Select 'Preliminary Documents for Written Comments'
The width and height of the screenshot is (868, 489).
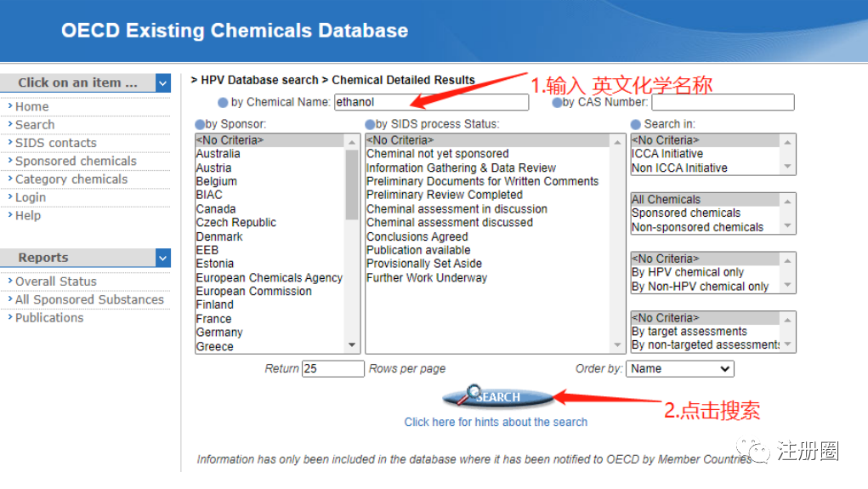482,182
